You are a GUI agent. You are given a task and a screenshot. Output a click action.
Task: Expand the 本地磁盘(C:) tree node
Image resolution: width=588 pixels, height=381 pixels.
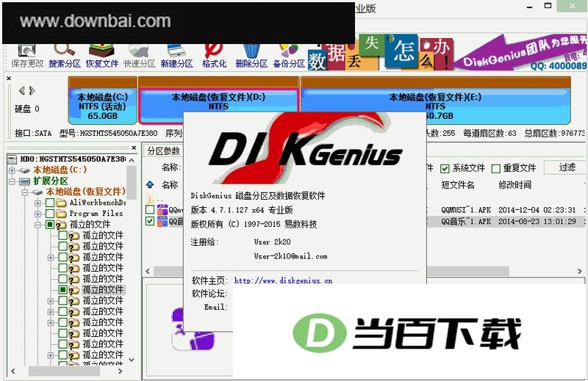pyautogui.click(x=12, y=170)
